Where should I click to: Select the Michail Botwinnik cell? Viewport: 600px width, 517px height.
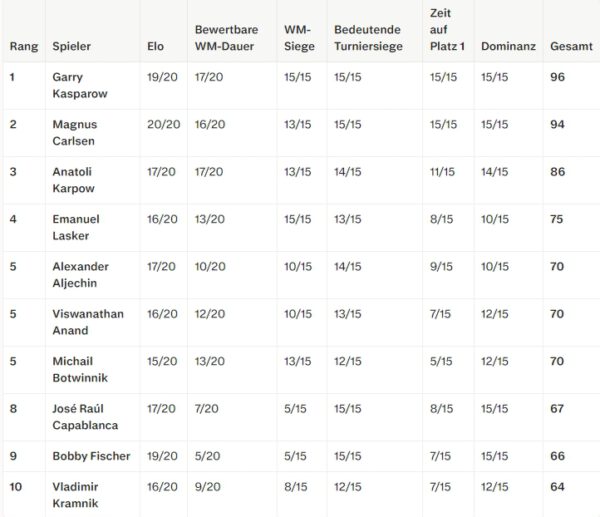point(80,369)
